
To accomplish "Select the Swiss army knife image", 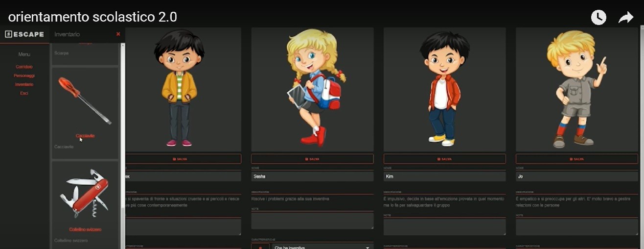I will click(85, 194).
